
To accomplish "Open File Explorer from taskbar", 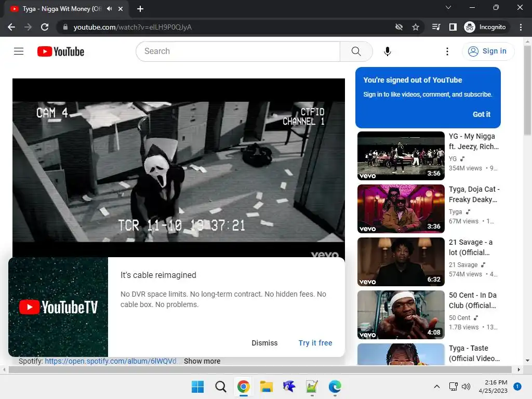I will pos(267,387).
